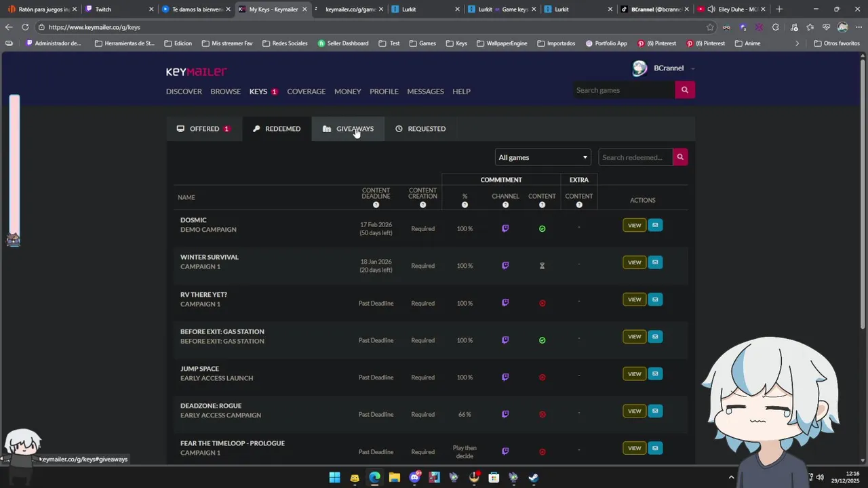868x488 pixels.
Task: Expand the BCrannel account menu arrow
Action: coord(692,68)
